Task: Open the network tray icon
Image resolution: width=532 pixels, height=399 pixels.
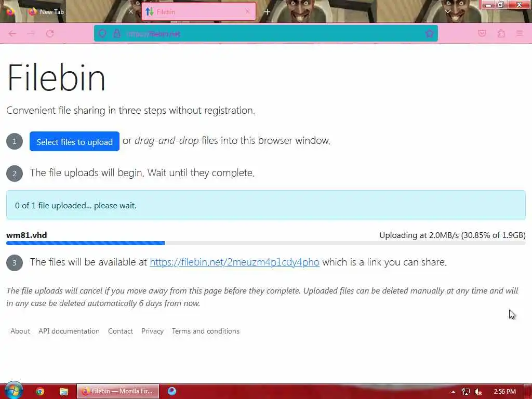Action: coord(466,392)
